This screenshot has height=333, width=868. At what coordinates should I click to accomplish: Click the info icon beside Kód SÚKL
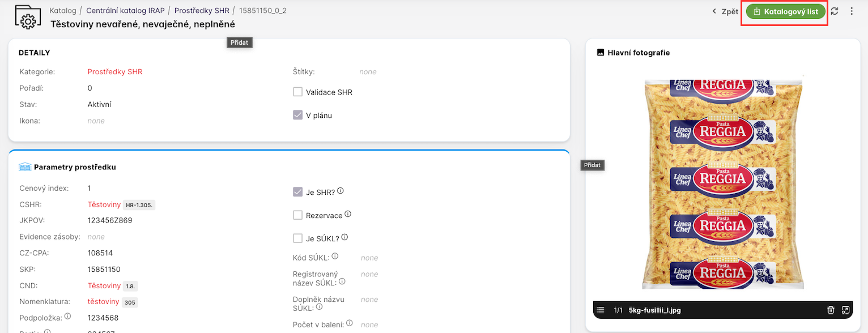(x=335, y=257)
